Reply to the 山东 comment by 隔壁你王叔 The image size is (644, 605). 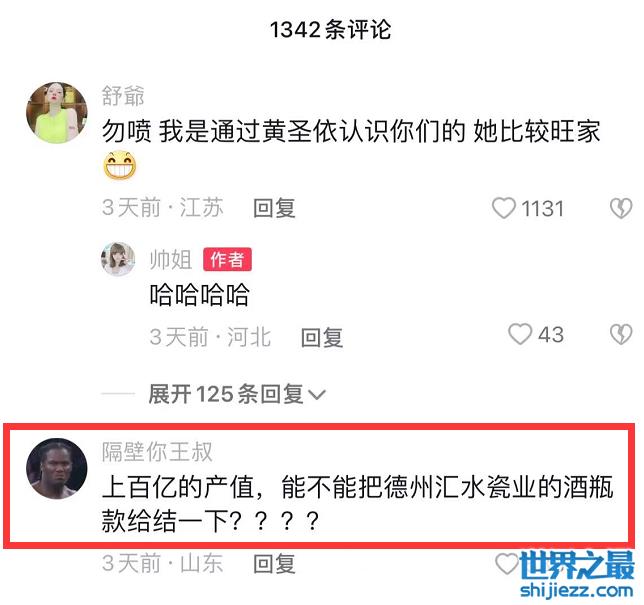[274, 564]
